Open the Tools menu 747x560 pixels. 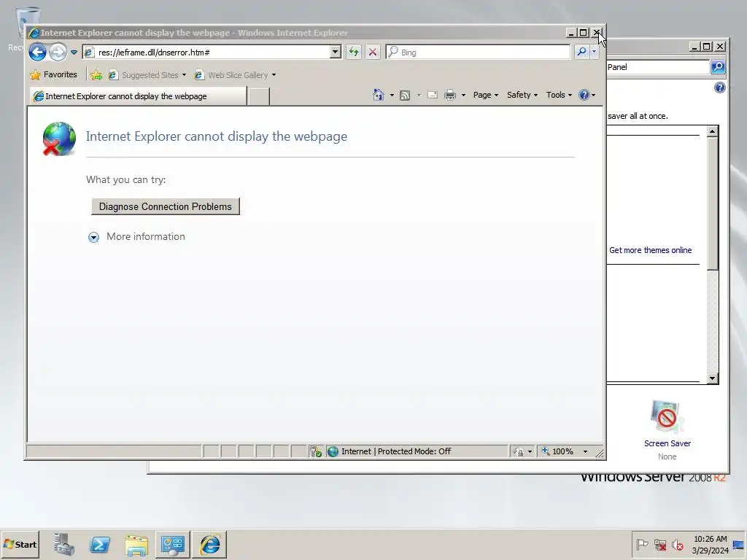click(559, 95)
